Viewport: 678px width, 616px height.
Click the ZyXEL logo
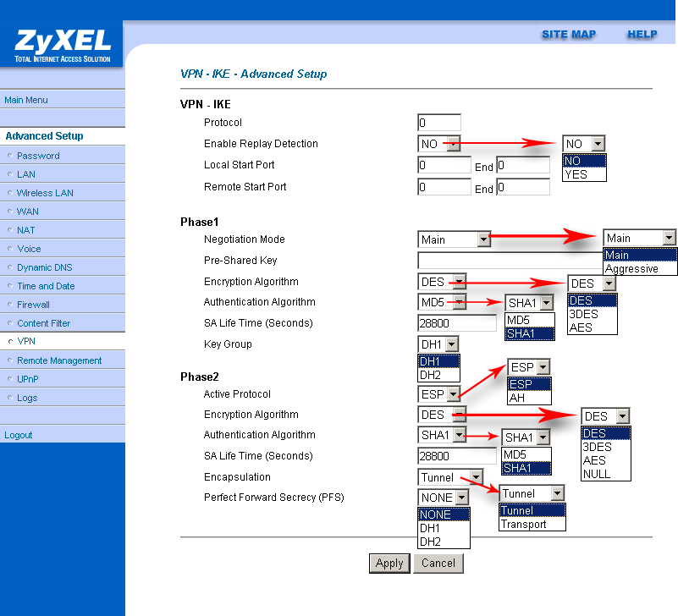coord(63,46)
